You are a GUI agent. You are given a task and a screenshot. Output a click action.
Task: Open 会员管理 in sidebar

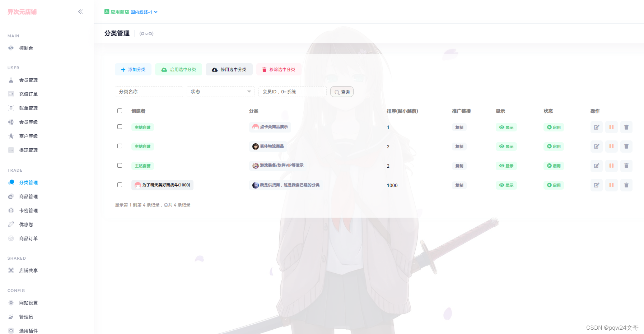(x=28, y=80)
